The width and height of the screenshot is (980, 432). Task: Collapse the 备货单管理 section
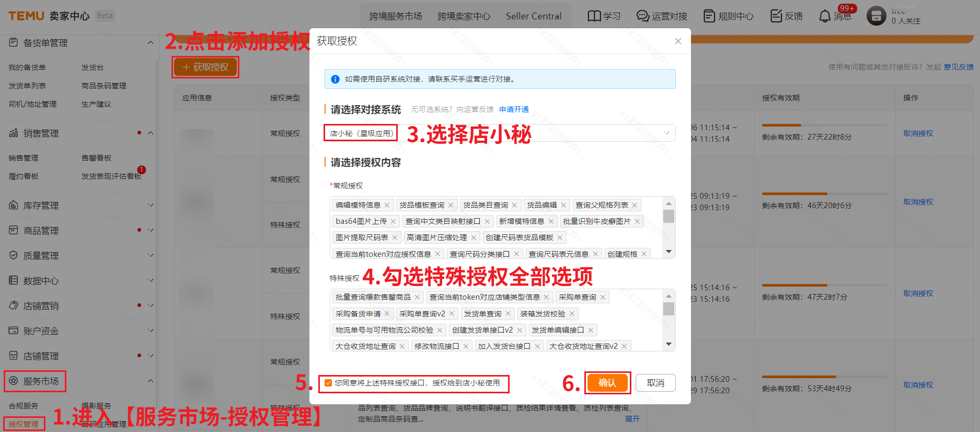[151, 42]
